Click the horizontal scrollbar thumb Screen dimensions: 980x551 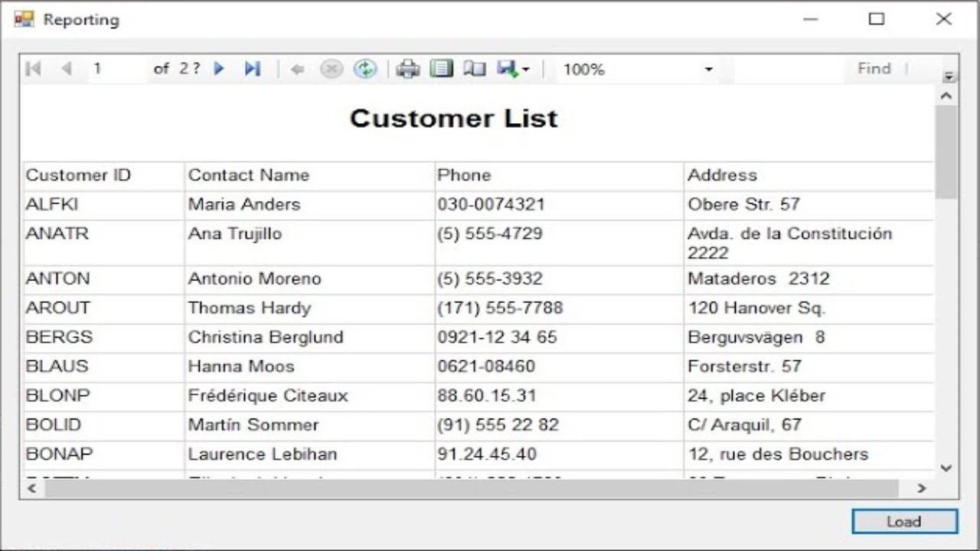[x=471, y=488]
